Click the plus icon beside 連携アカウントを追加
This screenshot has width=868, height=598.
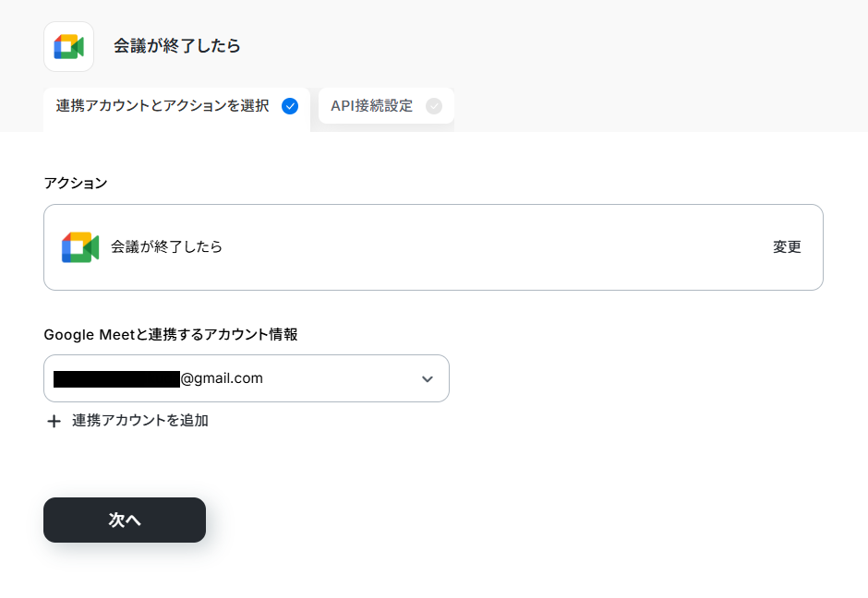(x=54, y=422)
